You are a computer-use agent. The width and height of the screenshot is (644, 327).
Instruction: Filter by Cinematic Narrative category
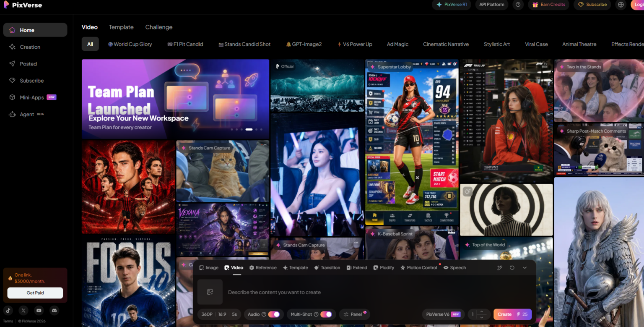click(x=446, y=44)
